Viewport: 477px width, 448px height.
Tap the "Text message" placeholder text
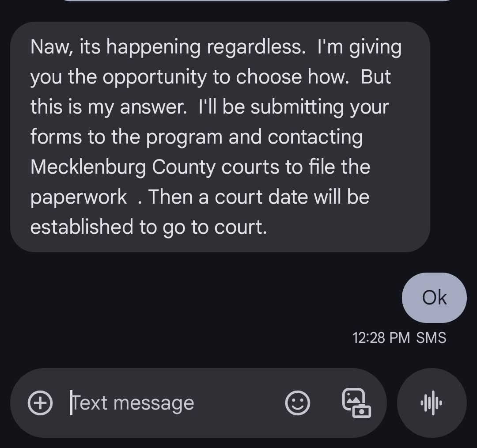tap(132, 403)
